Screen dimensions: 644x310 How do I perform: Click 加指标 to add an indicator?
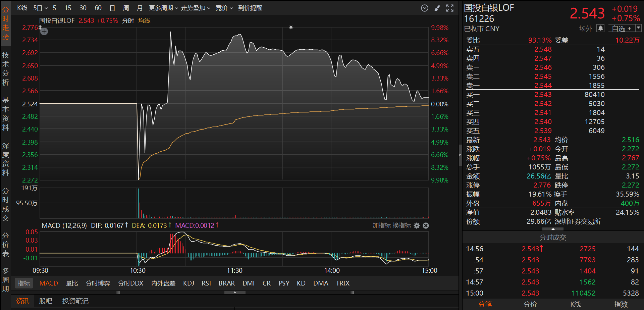click(x=381, y=225)
